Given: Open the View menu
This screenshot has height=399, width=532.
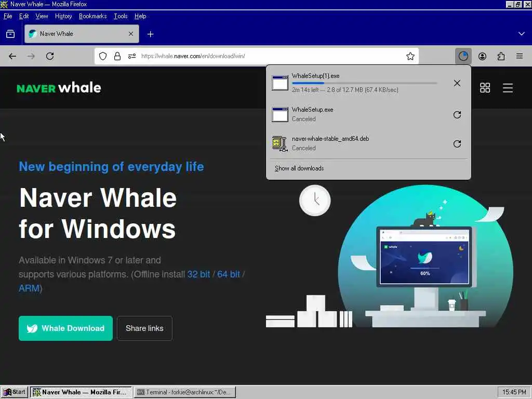Looking at the screenshot, I should (x=42, y=16).
